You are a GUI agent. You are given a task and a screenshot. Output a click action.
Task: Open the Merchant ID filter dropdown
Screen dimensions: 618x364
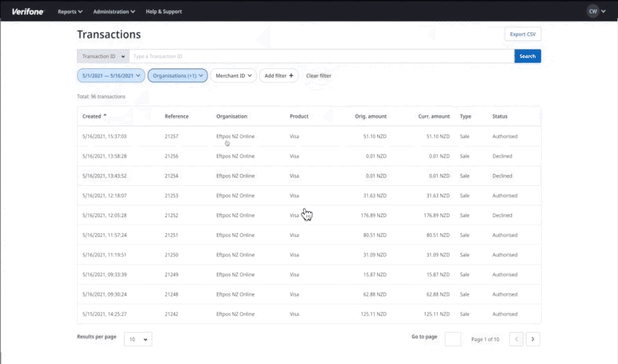click(x=233, y=75)
